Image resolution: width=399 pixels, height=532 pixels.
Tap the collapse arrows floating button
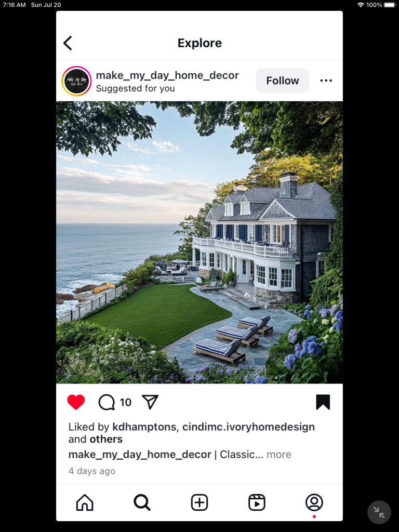point(379,512)
